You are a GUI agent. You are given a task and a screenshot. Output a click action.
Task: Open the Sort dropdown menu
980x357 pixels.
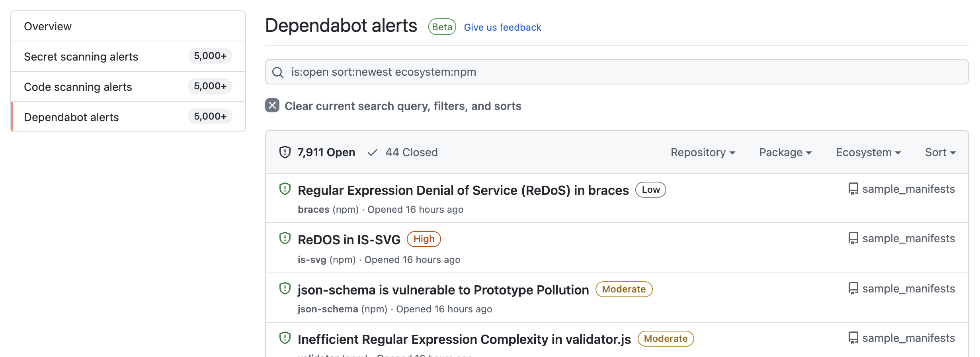point(940,152)
